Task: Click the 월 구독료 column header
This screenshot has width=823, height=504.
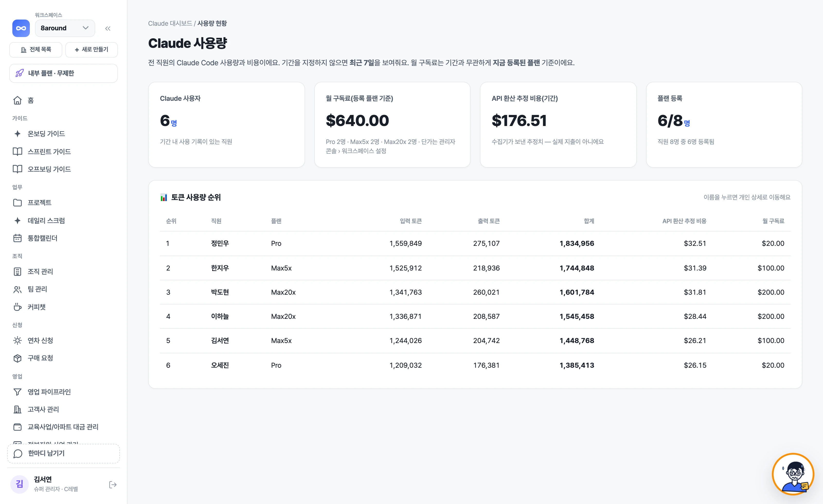Action: click(x=773, y=221)
